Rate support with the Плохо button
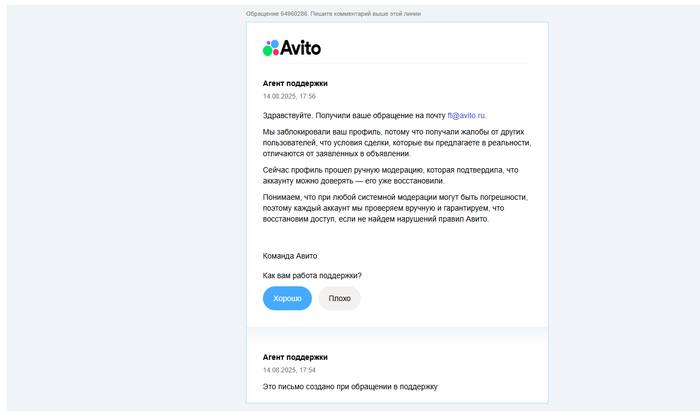700x411 pixels. pyautogui.click(x=339, y=298)
